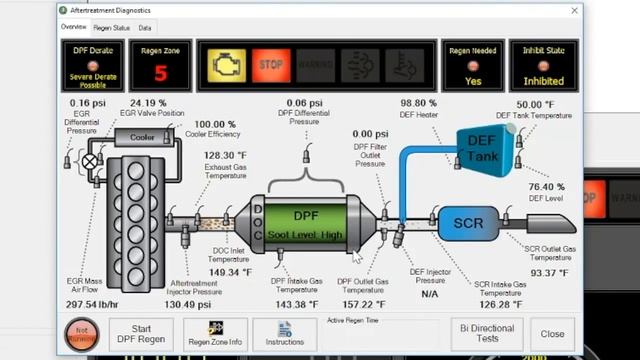Screen dimensions: 640x360
Task: Click the engine block graphic
Action: tap(136, 224)
